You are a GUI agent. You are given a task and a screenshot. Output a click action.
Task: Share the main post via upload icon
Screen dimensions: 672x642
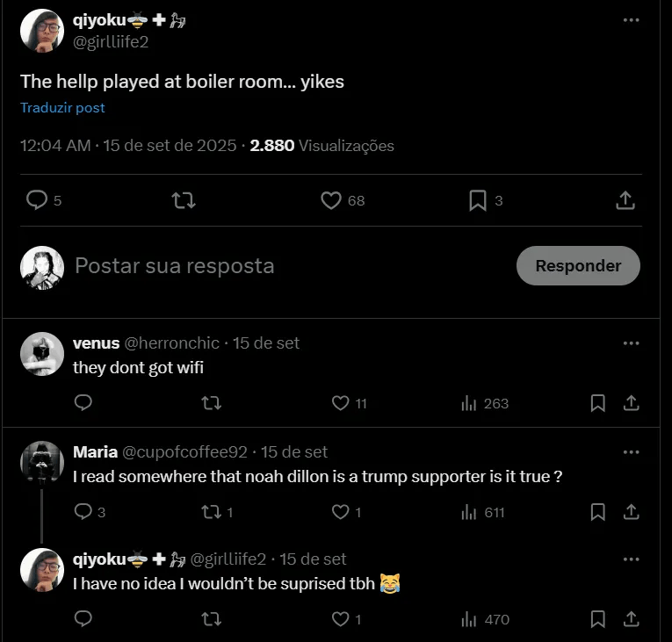point(625,200)
